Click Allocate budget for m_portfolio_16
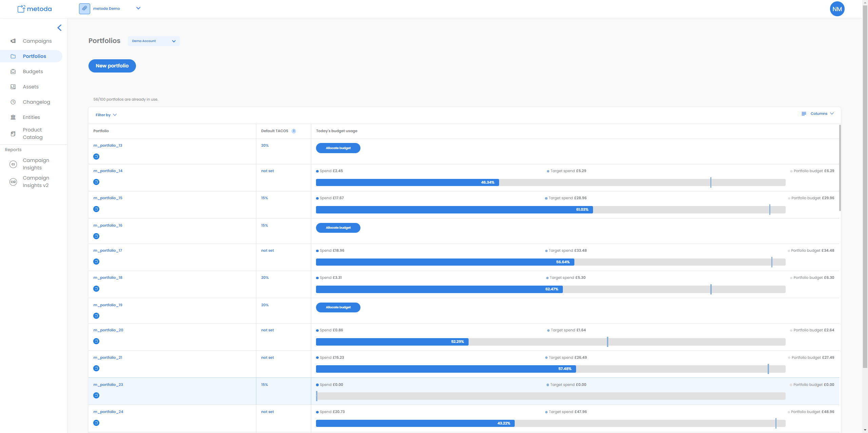This screenshot has height=433, width=868. [338, 228]
